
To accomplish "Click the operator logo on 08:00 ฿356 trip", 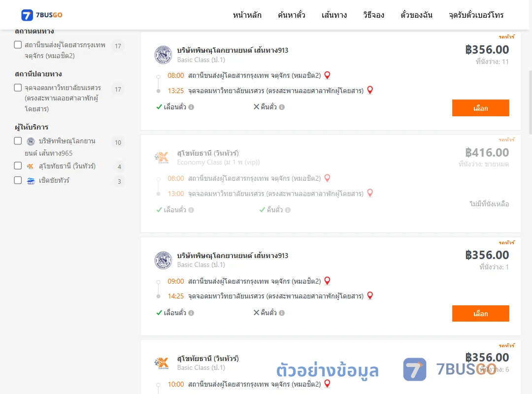I will tap(163, 55).
